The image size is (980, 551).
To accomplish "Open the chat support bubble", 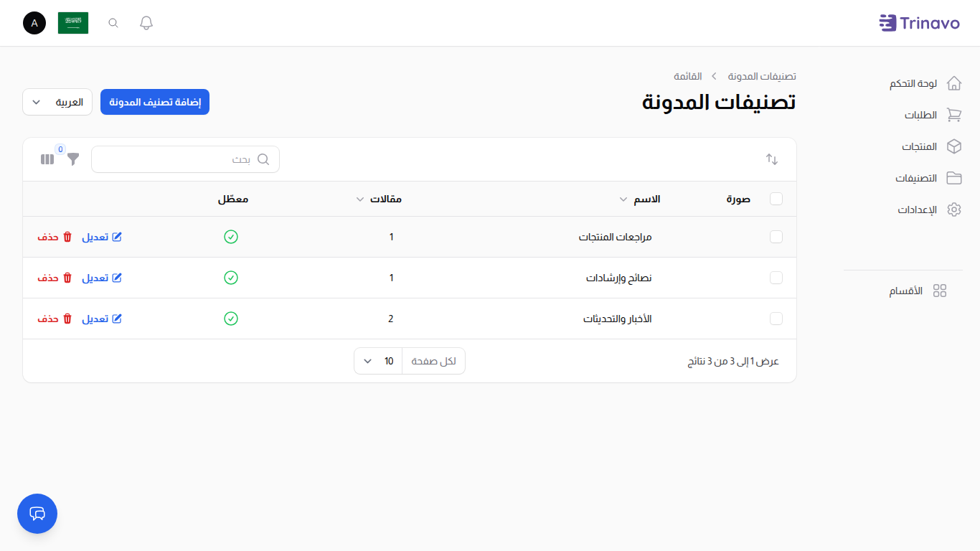I will click(37, 514).
